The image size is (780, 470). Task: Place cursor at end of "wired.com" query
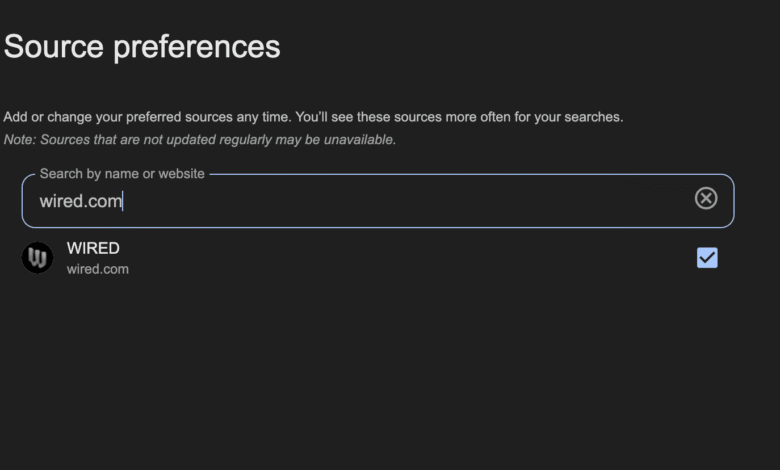(x=122, y=201)
